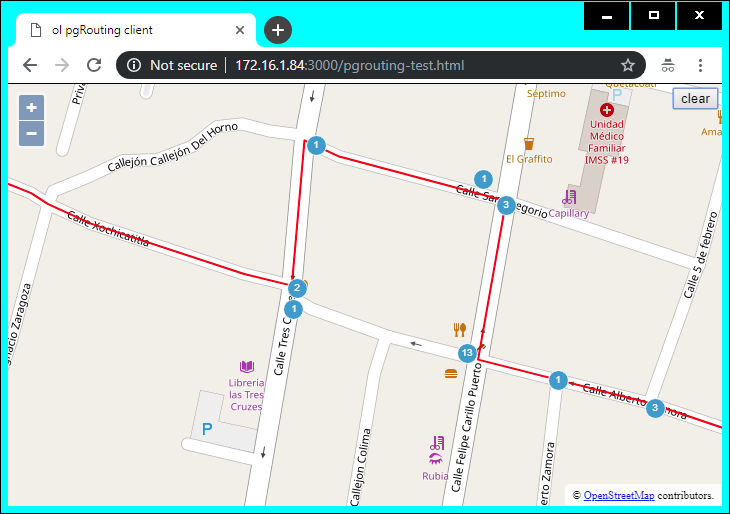Click the Callejón Callejón Del Horno label

(173, 147)
